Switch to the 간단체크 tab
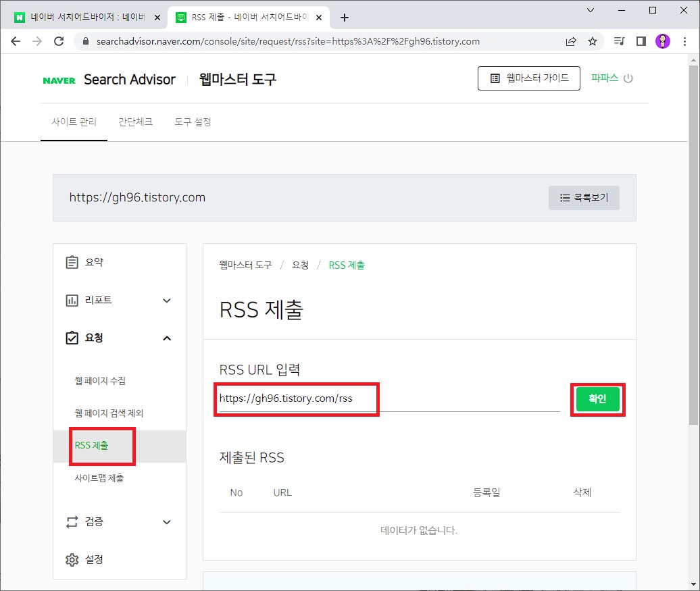The image size is (700, 591). 135,122
